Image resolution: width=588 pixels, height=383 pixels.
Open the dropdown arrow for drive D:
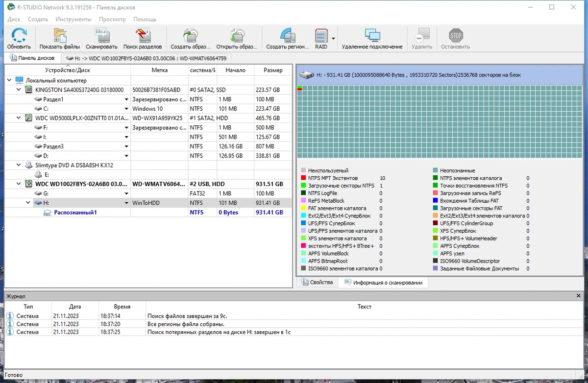click(126, 156)
